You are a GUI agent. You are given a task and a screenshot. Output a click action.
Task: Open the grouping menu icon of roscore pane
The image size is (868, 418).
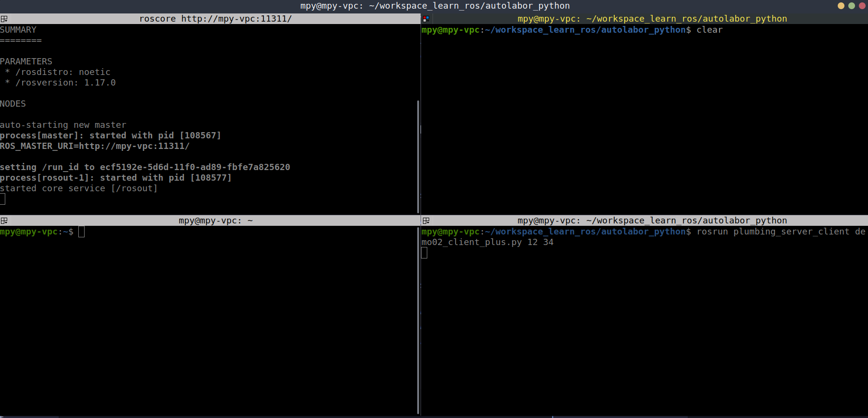coord(4,19)
